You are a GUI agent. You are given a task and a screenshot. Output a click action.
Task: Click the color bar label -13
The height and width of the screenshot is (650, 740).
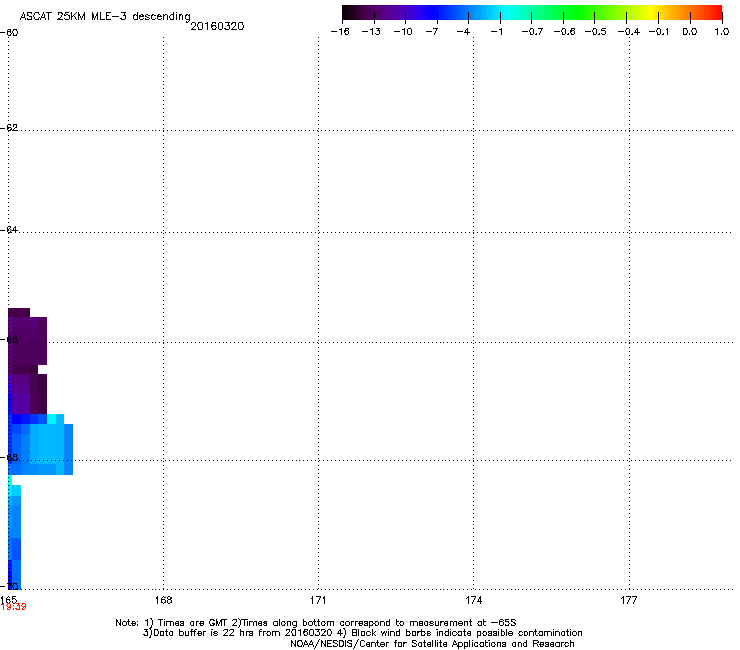click(371, 32)
